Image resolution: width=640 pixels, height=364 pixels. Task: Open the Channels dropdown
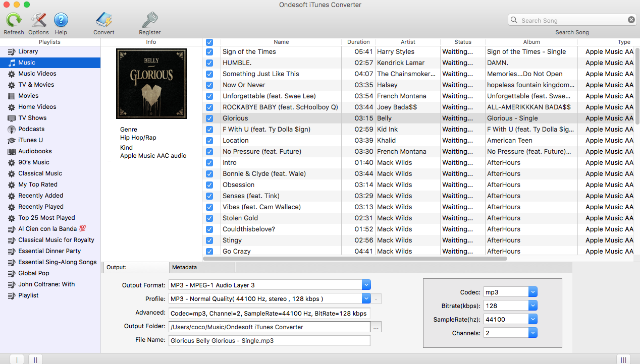[x=533, y=333]
